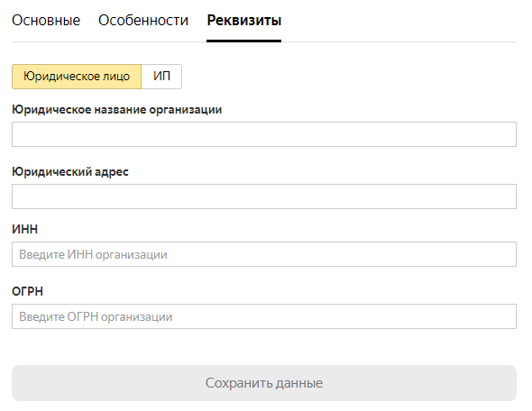Choose the Юридическое лицо option
This screenshot has width=532, height=411.
tap(77, 77)
